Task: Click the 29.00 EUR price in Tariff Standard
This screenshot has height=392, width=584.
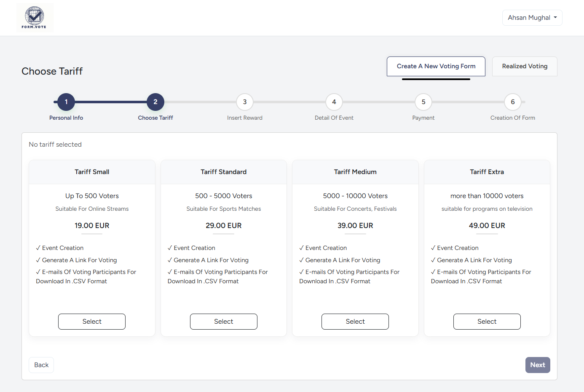Action: [224, 226]
